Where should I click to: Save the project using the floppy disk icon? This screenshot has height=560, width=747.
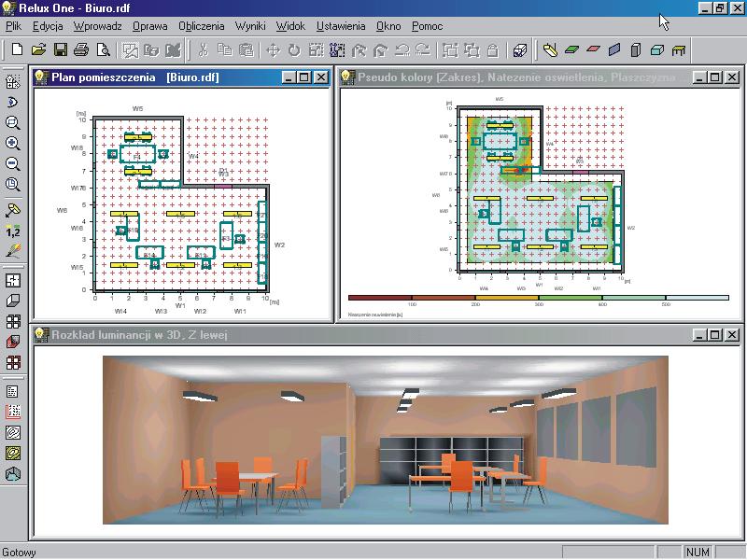[x=61, y=49]
